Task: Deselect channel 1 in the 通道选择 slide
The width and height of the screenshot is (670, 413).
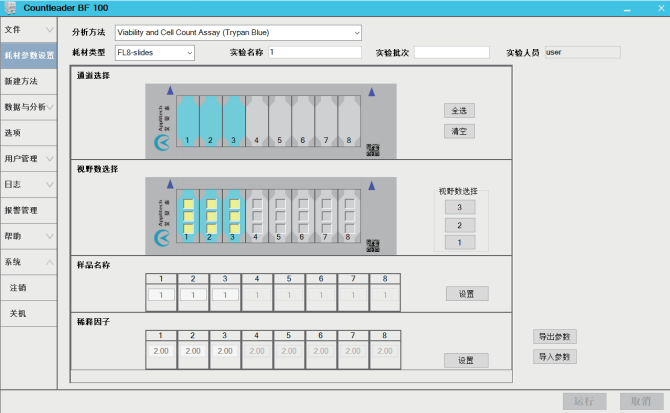Action: [186, 124]
